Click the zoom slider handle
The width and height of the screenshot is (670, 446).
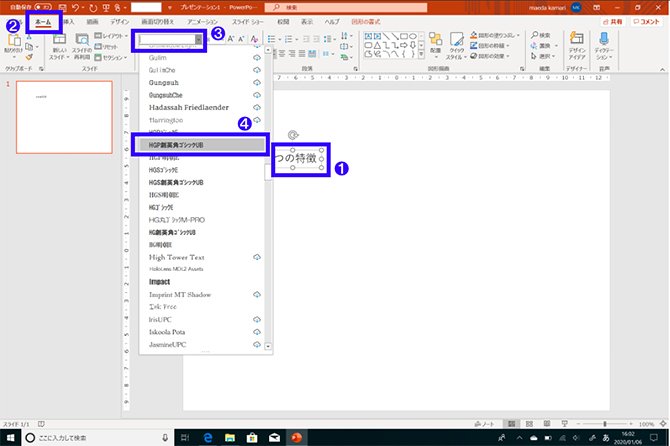click(x=605, y=424)
